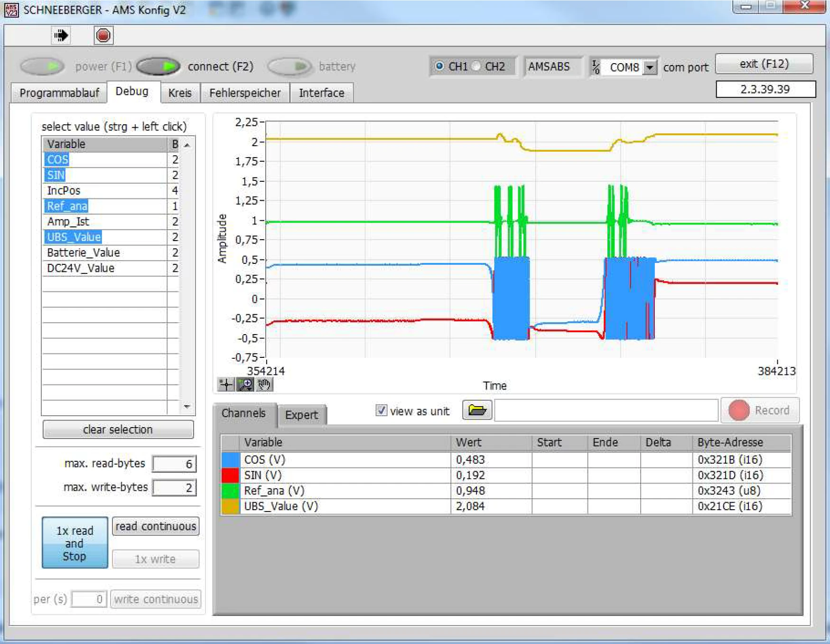Click the blue COS channel color swatch

tap(230, 459)
